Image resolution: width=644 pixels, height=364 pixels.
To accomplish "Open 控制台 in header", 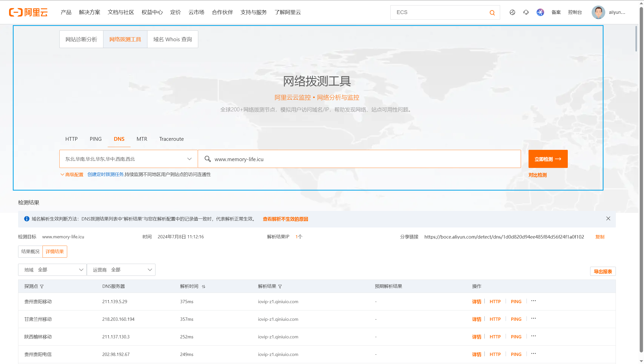I will pyautogui.click(x=575, y=12).
